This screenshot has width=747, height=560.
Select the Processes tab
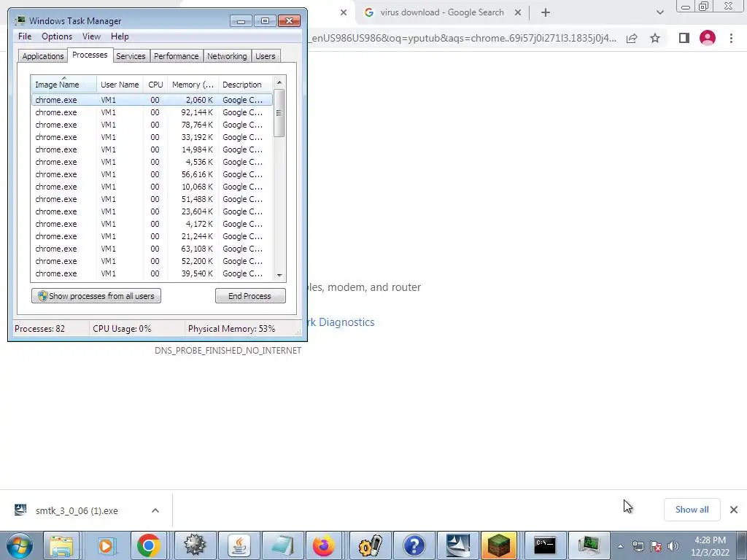point(90,55)
